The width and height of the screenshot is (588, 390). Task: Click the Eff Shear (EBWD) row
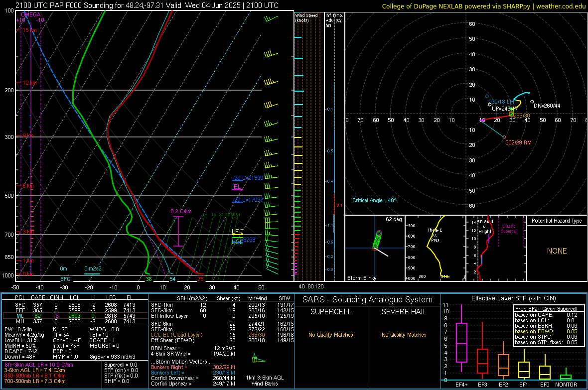point(222,341)
